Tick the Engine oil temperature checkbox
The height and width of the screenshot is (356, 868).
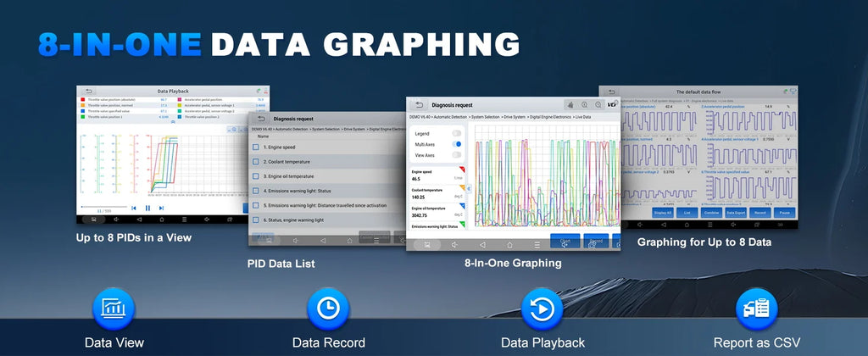pyautogui.click(x=256, y=176)
